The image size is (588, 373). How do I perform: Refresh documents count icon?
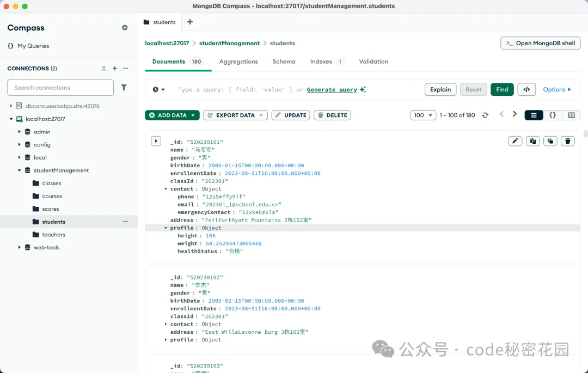click(485, 115)
